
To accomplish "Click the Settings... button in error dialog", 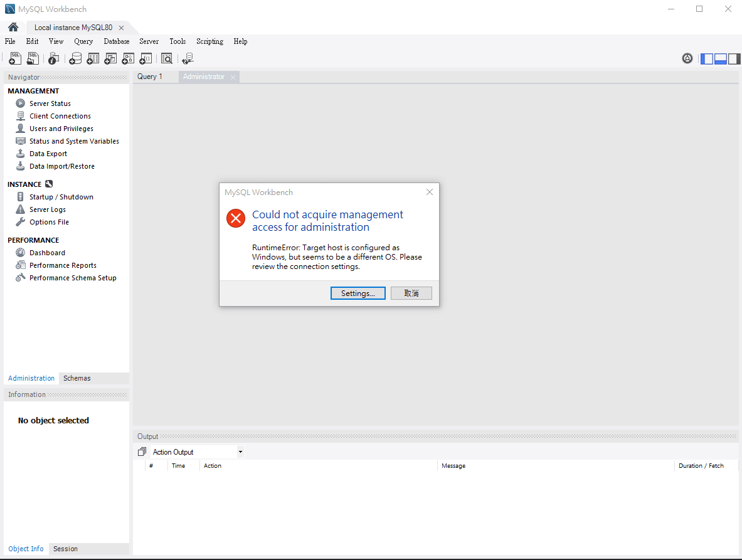I will tap(358, 293).
